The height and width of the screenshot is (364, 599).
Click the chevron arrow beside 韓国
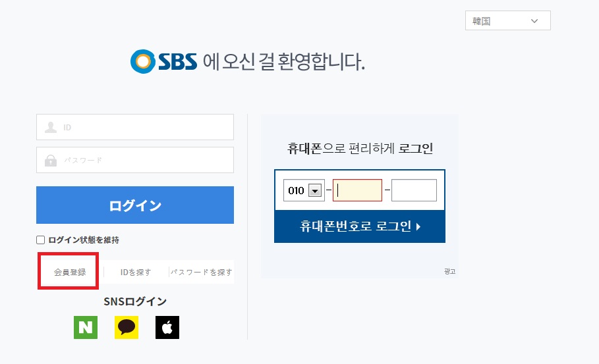pos(534,21)
